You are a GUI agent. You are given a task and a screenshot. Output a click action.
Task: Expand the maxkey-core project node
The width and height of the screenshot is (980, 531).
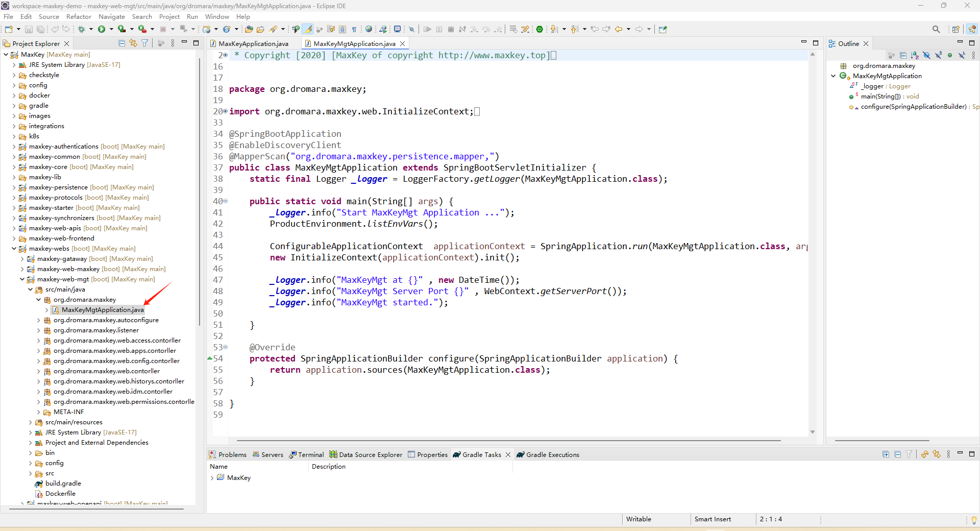(x=14, y=167)
